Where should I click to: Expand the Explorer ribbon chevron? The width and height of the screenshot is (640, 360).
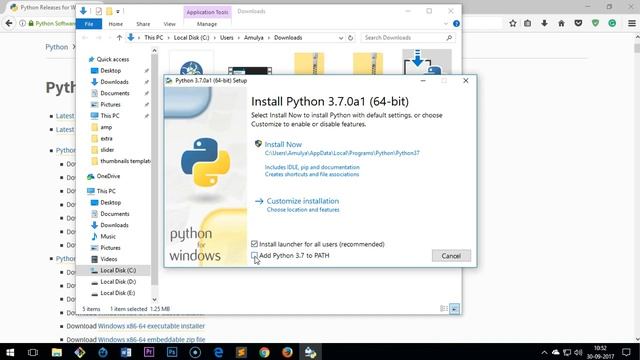coord(446,24)
